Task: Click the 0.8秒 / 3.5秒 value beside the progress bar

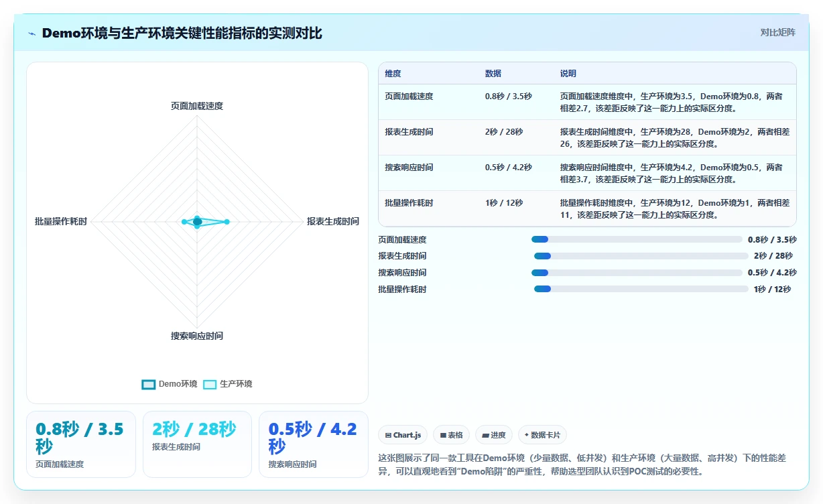Action: [772, 239]
